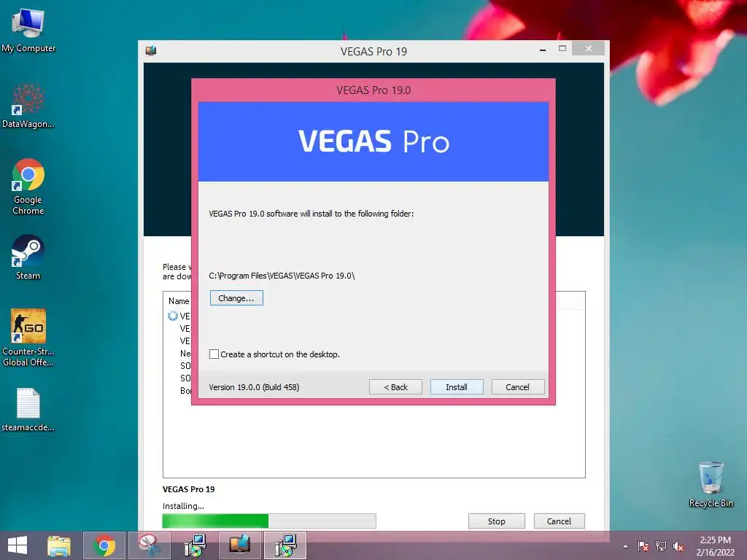
Task: Launch Google Chrome from desktop
Action: (x=28, y=186)
